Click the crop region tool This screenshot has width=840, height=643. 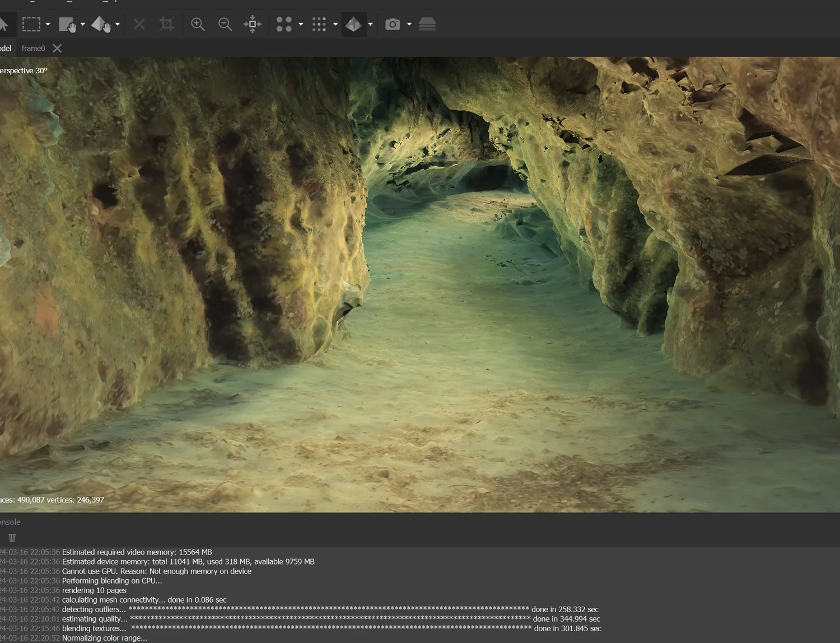[x=166, y=24]
